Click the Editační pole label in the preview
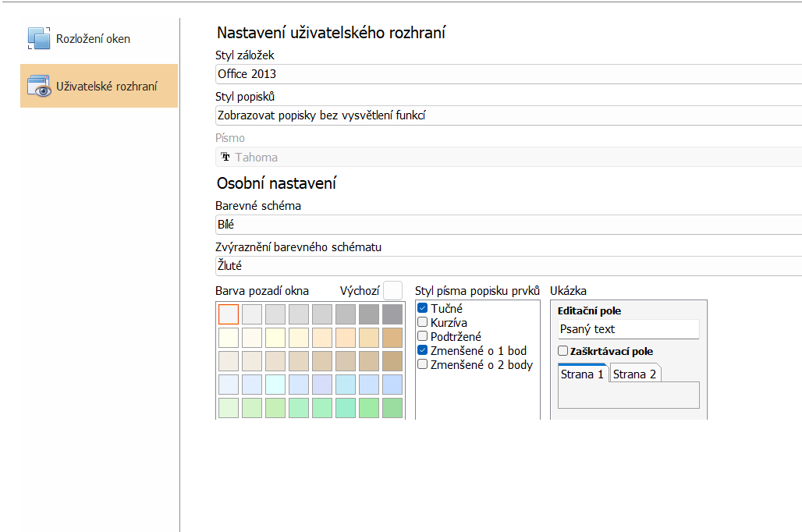802x532 pixels. [x=589, y=311]
